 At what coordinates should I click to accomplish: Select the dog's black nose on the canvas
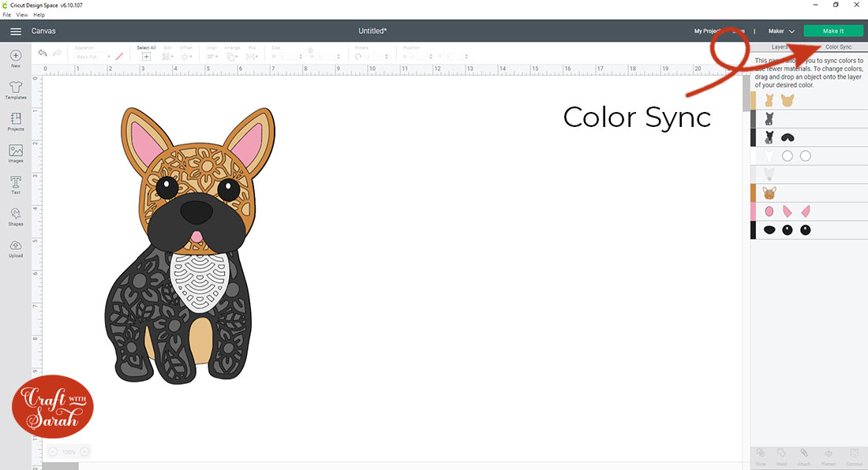(196, 212)
